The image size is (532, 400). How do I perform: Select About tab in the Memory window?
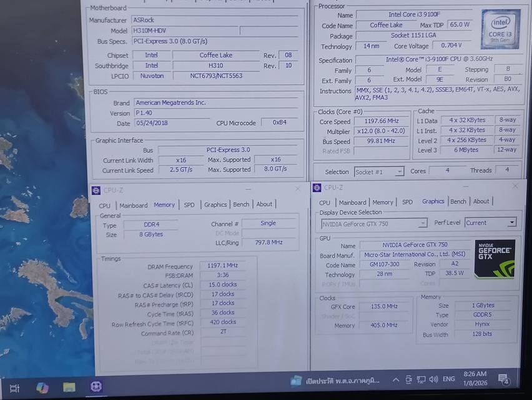click(264, 204)
